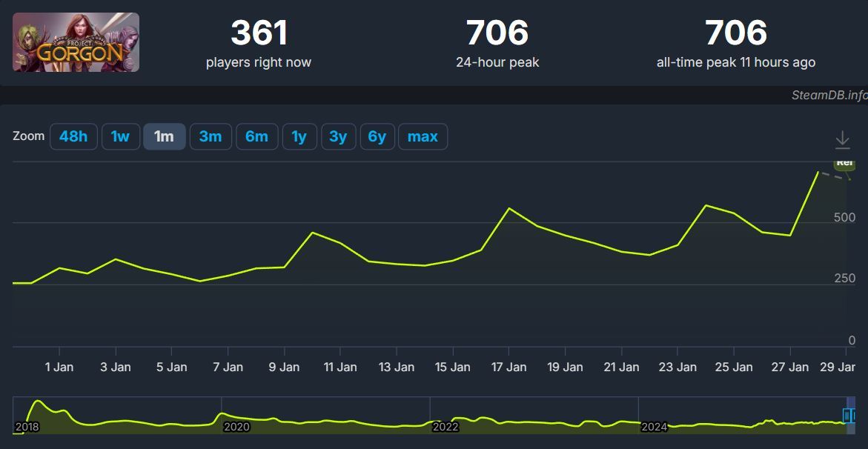
Task: Choose the 6m zoom option
Action: [256, 137]
